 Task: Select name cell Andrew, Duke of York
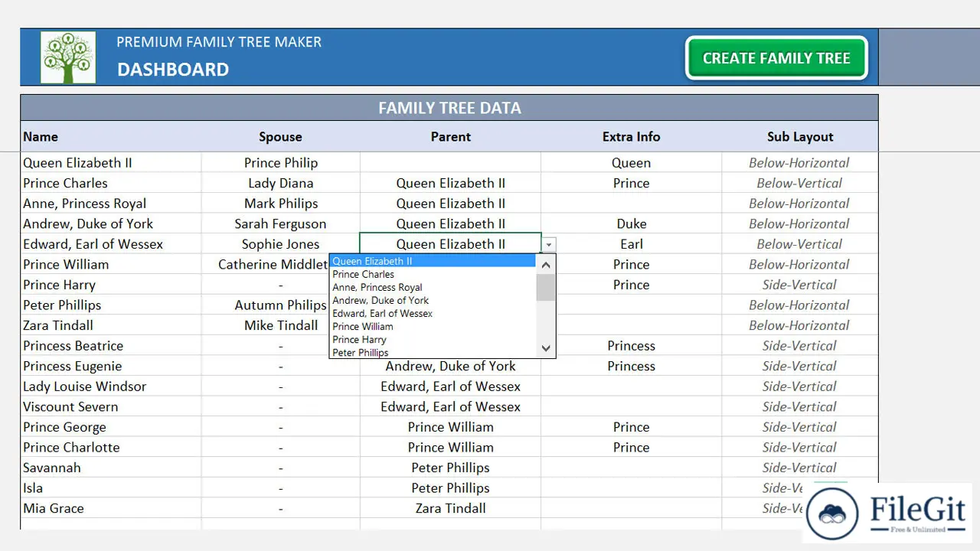111,223
